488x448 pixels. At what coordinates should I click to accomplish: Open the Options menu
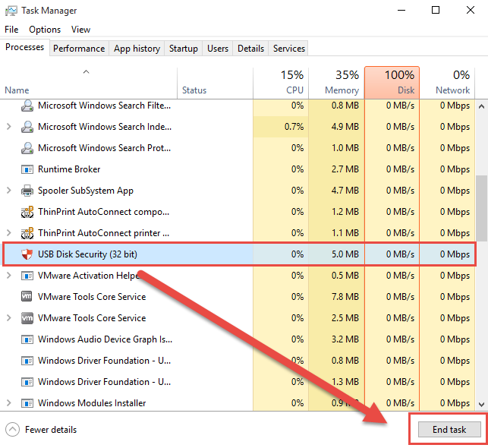(x=45, y=30)
